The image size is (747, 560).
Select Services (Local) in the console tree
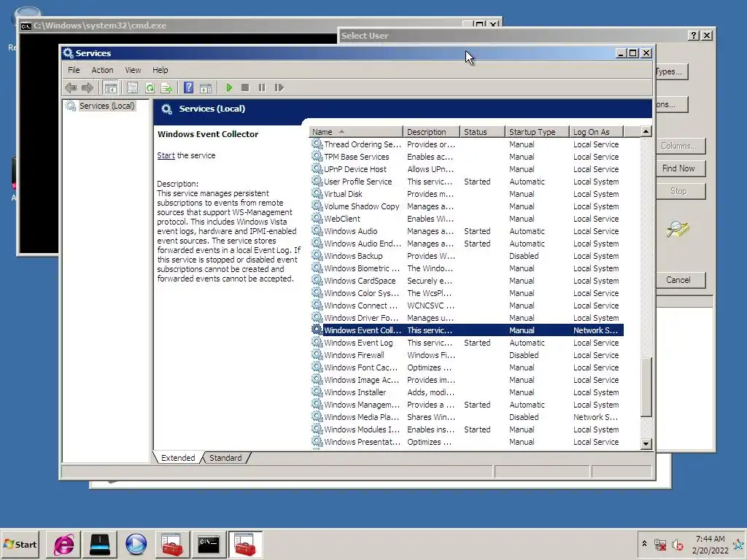tap(107, 106)
